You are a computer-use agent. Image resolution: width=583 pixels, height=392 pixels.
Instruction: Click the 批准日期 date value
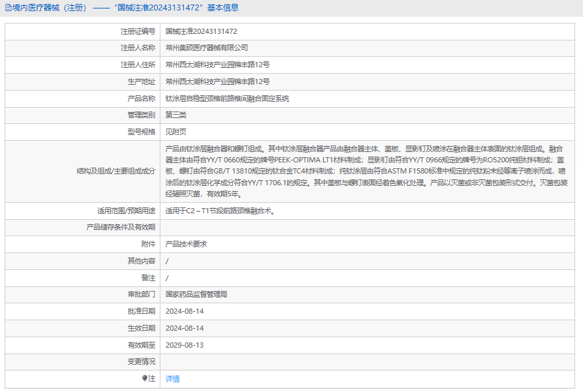[185, 312]
